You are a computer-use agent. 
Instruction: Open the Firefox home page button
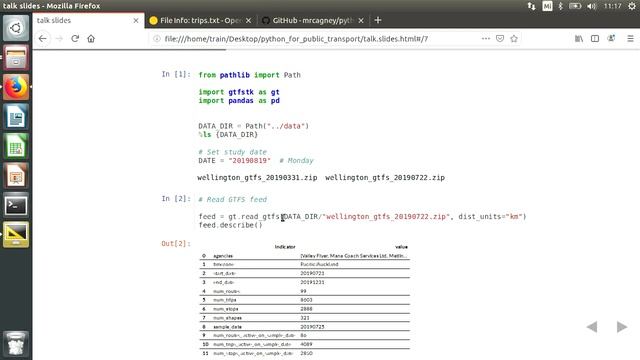click(91, 39)
